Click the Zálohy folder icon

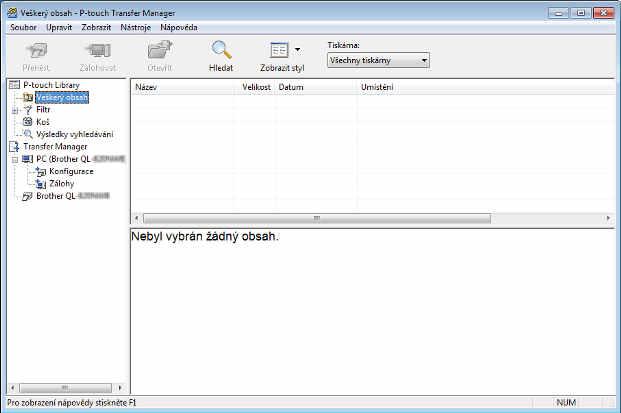[x=41, y=184]
